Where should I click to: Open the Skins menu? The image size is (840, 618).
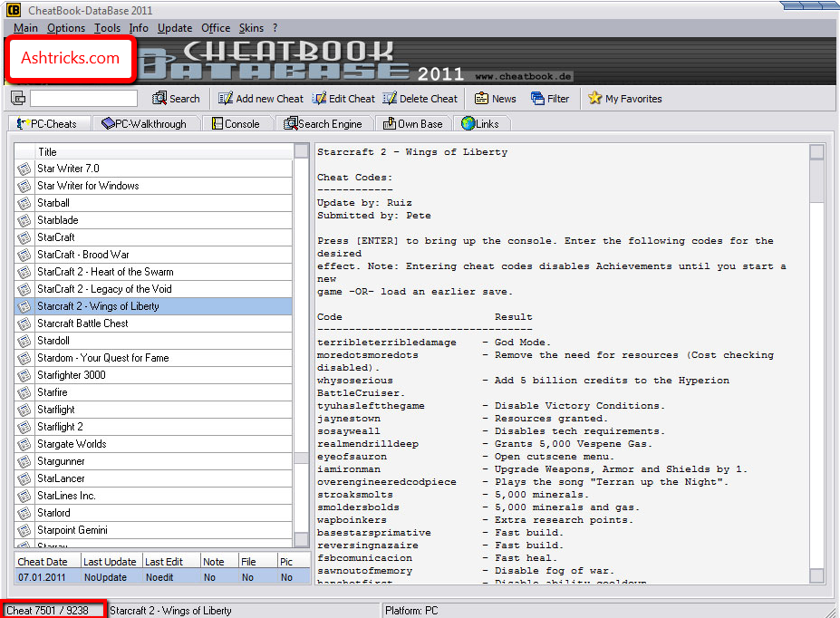click(x=251, y=28)
